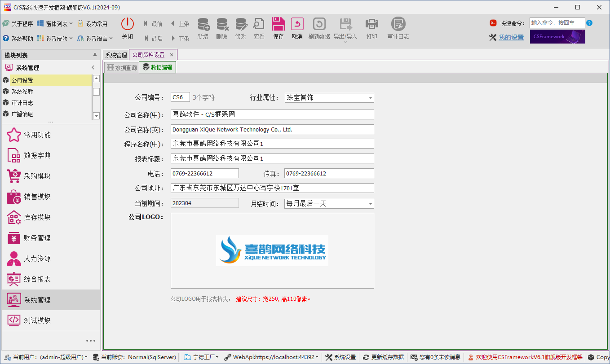Screen dimensions: 610x364
Task: Open the 行业属性 dropdown
Action: 370,98
